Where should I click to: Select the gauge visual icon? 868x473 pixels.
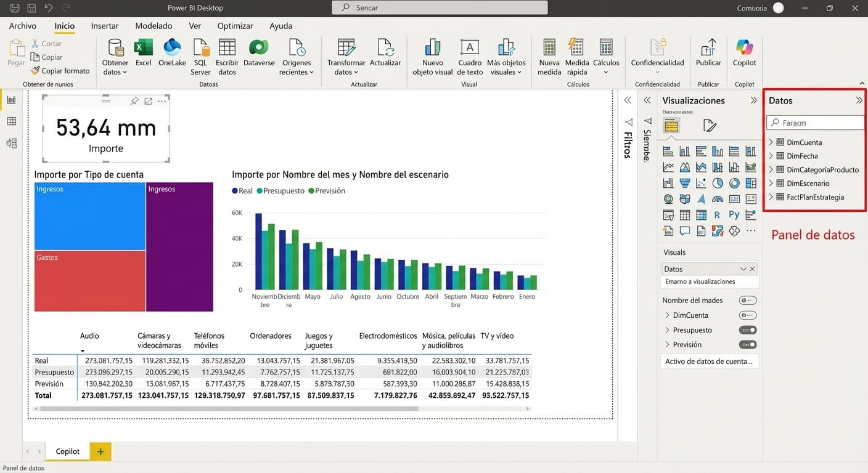[717, 199]
